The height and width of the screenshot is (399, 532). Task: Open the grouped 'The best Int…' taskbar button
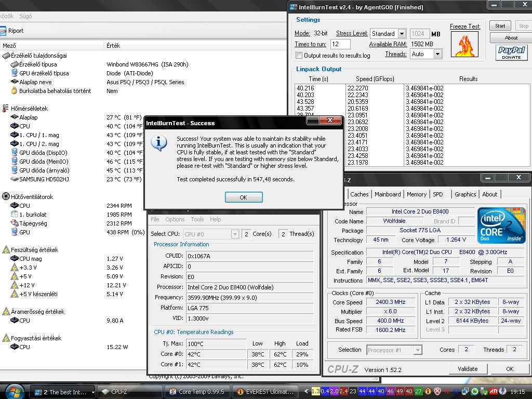tap(62, 392)
